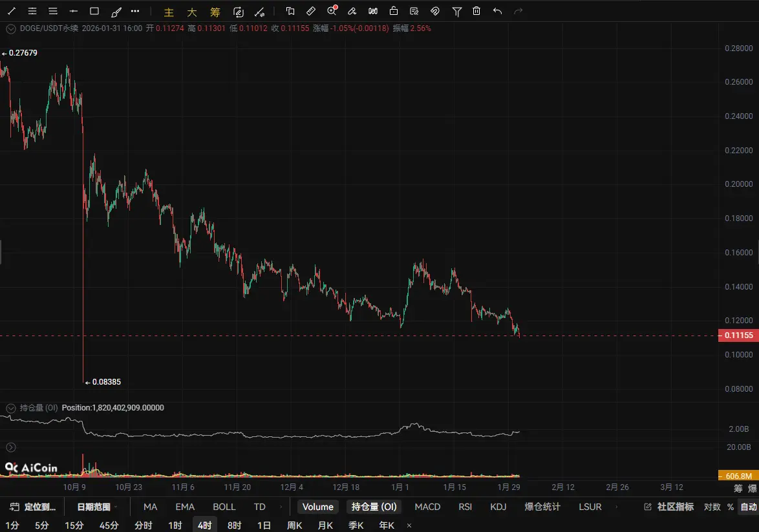
Task: Open more drawing tools ellipsis
Action: 135,10
